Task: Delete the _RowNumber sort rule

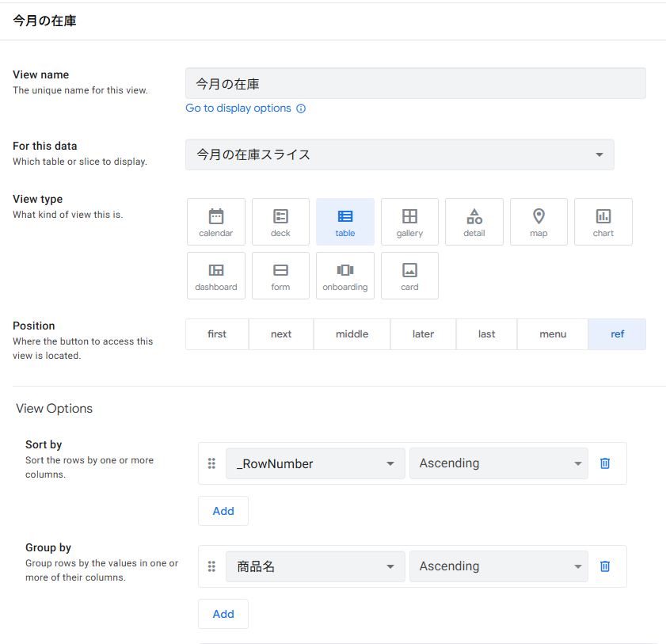Action: pyautogui.click(x=605, y=463)
